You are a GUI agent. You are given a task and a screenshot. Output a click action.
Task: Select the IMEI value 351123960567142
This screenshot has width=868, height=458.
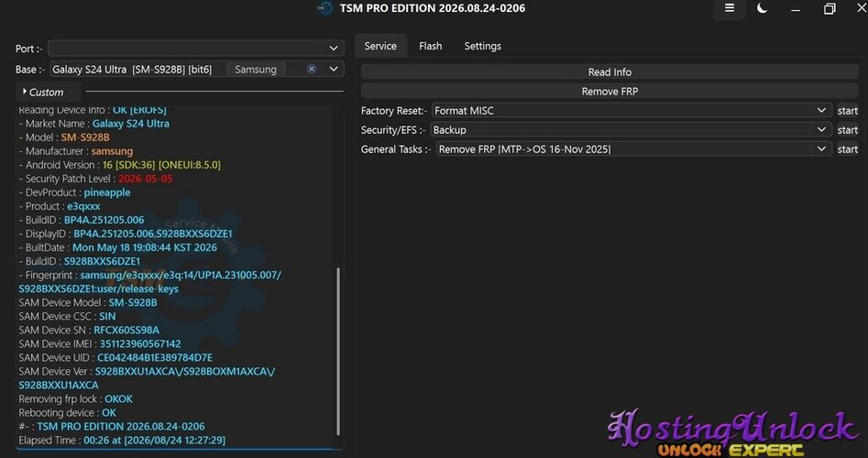[x=140, y=344]
